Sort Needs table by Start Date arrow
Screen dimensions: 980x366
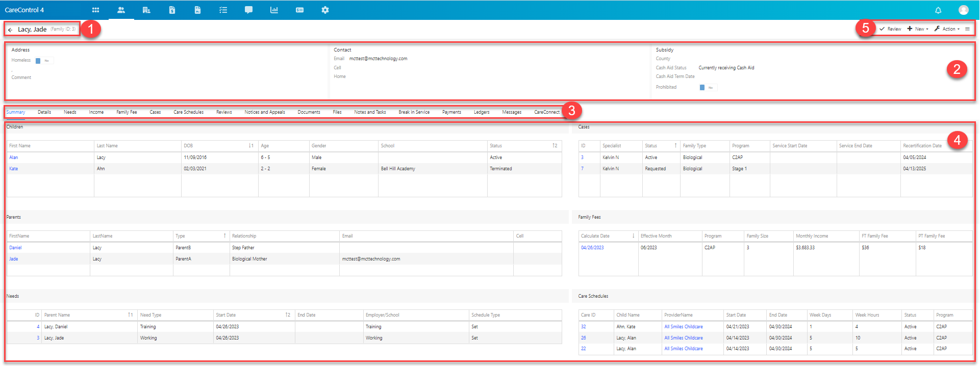click(x=288, y=315)
